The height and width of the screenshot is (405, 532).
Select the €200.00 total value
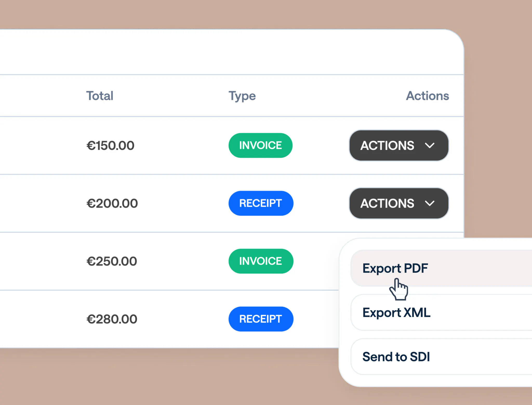(x=112, y=203)
